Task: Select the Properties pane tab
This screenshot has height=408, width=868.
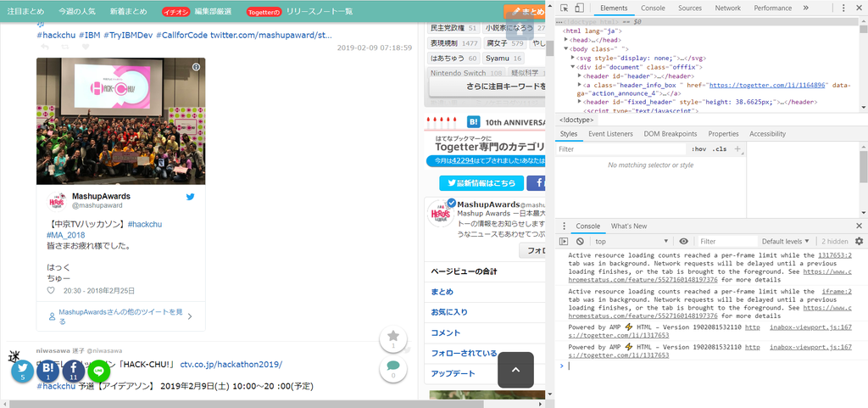Action: [x=723, y=134]
